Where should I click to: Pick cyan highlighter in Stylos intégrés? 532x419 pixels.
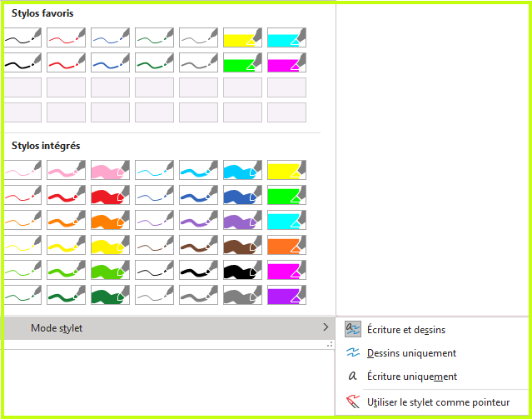point(286,220)
